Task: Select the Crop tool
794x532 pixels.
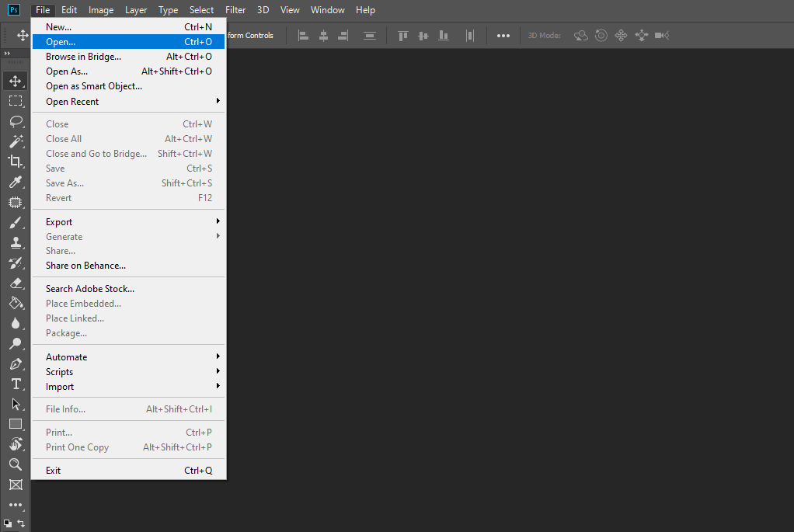Action: pos(16,162)
